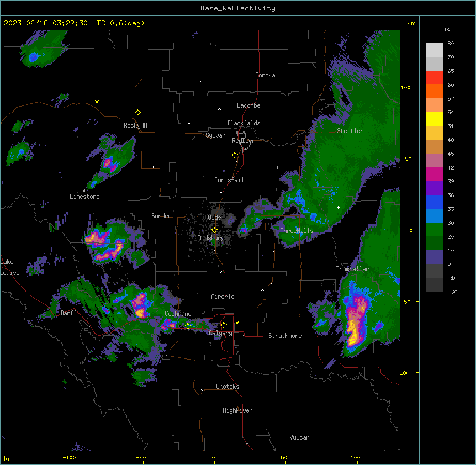Viewport: 476px width, 465px height.
Task: Click the asterisk marker east of Innisfail
Action: (277, 167)
